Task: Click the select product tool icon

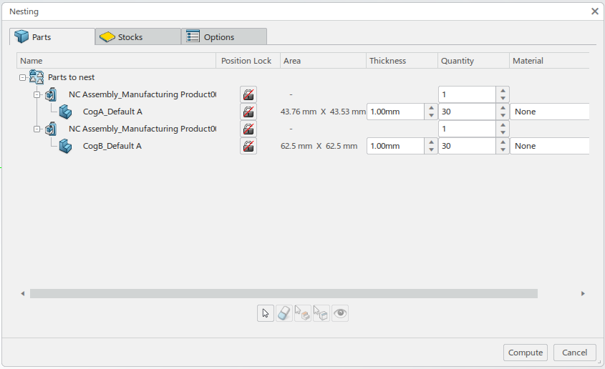Action: [x=302, y=313]
